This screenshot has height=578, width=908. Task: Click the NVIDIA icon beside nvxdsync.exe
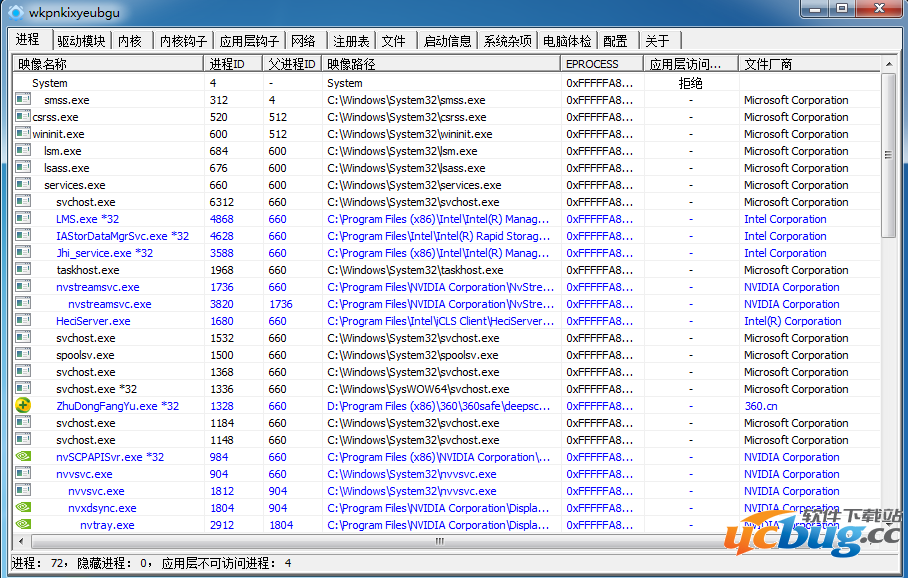[23, 507]
